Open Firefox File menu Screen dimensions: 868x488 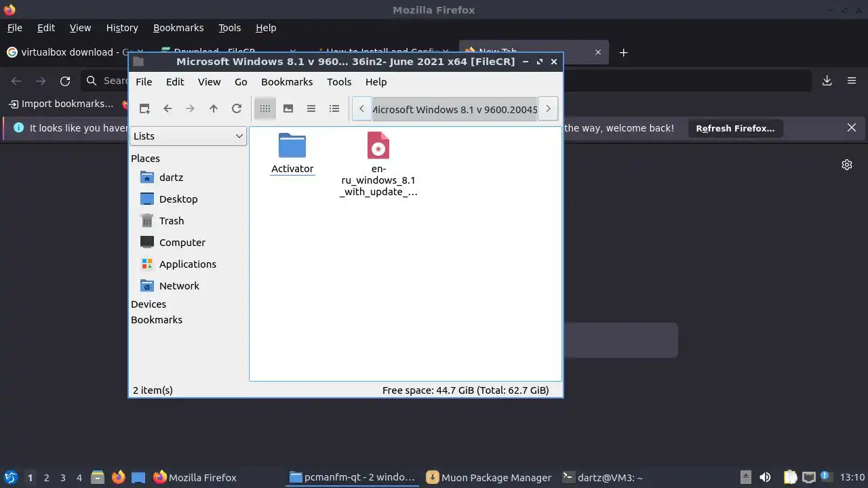point(15,28)
